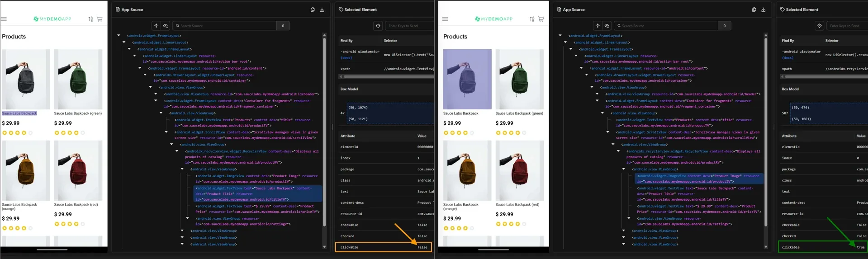The image size is (868, 259).
Task: Expand the rattingV ViewGroup node in the left source tree
Action: coord(187,218)
